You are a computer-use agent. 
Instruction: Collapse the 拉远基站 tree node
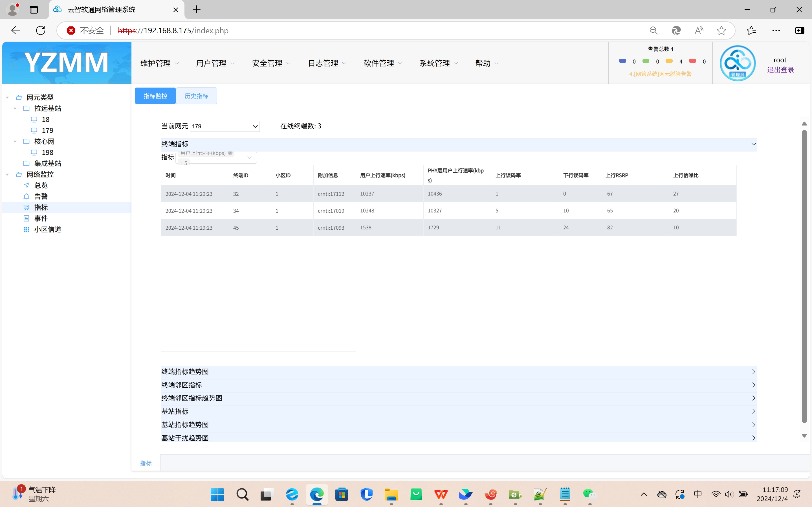coord(15,109)
